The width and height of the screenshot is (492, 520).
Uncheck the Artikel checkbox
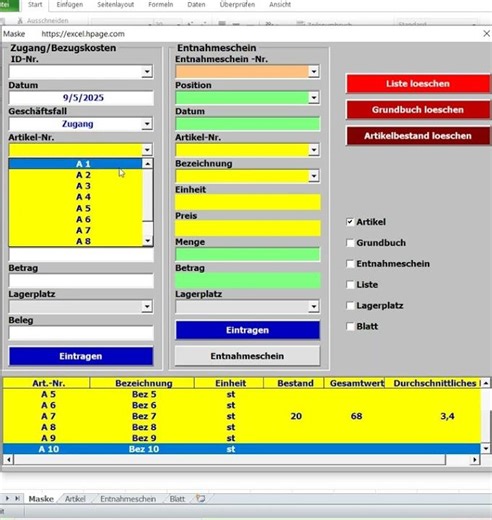pyautogui.click(x=350, y=222)
